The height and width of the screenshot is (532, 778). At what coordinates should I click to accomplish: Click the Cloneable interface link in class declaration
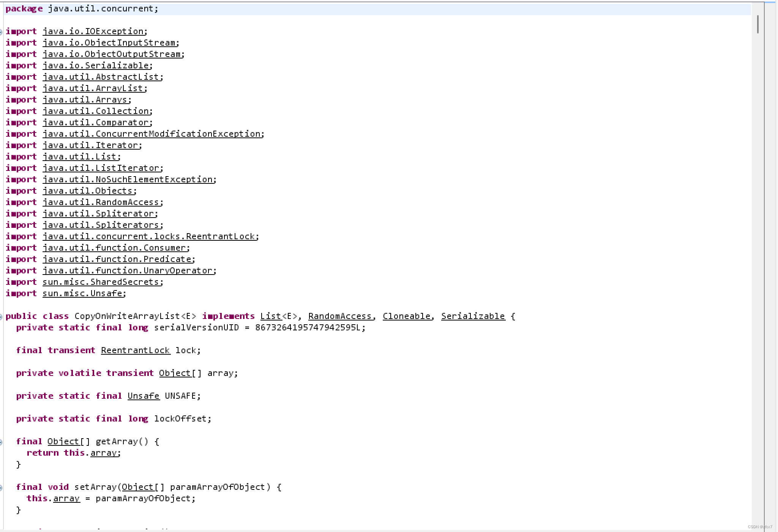point(406,316)
